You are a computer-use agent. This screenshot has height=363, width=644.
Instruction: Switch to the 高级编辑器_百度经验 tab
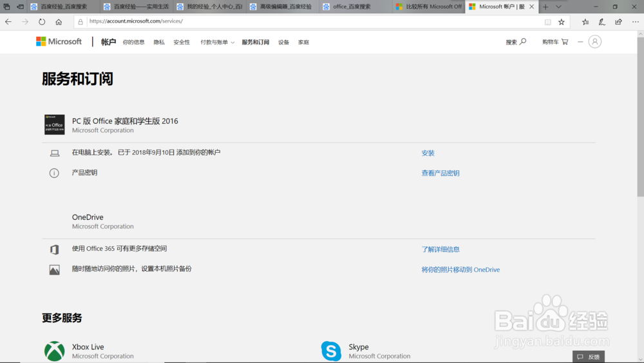click(x=283, y=6)
